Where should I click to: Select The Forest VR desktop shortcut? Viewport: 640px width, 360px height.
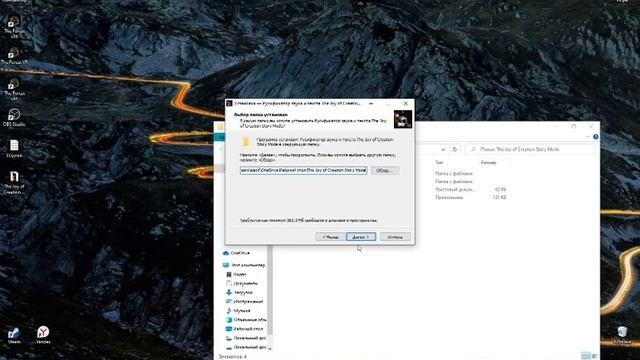tap(14, 56)
